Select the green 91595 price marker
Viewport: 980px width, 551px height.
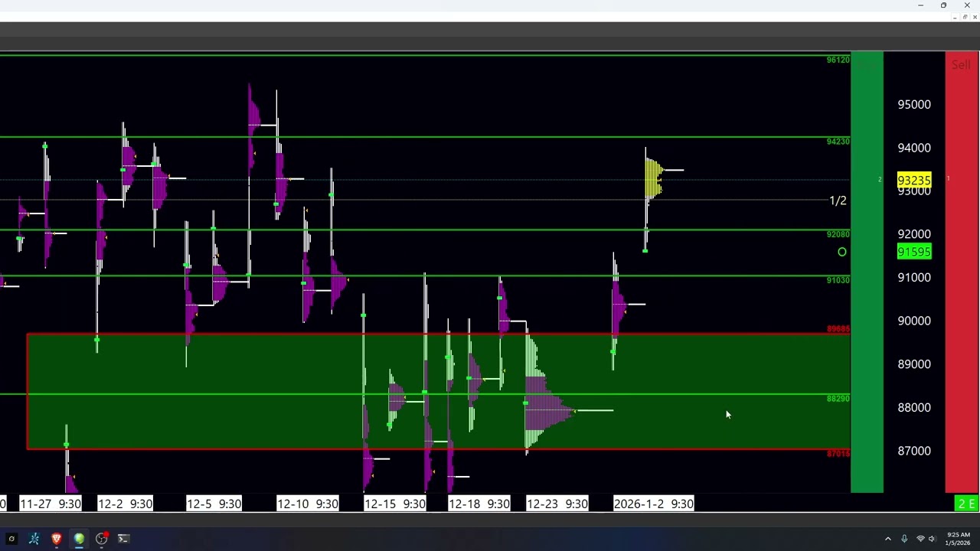coord(914,252)
